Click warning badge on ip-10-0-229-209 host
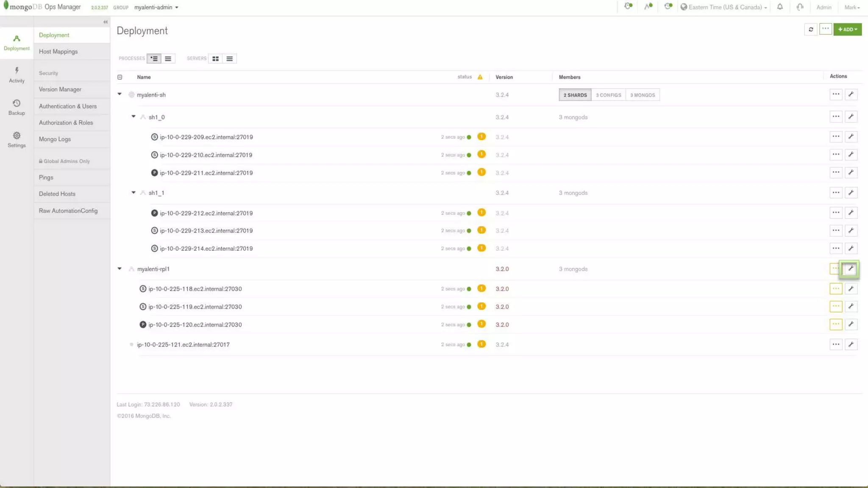The width and height of the screenshot is (868, 488). [481, 137]
